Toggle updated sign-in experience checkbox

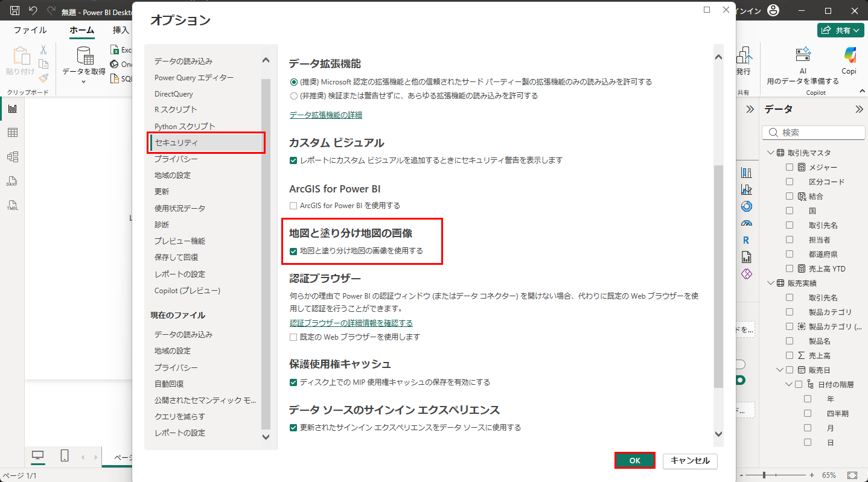click(293, 428)
